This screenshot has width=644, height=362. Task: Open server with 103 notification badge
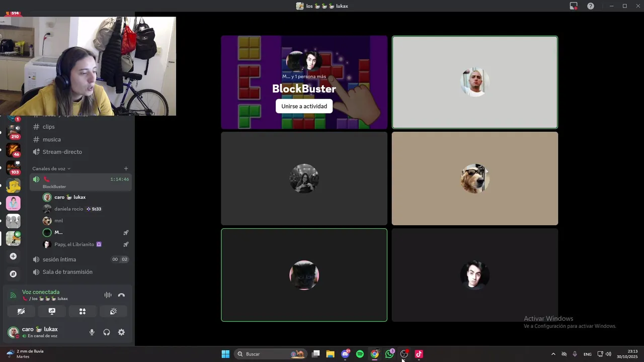pyautogui.click(x=13, y=168)
